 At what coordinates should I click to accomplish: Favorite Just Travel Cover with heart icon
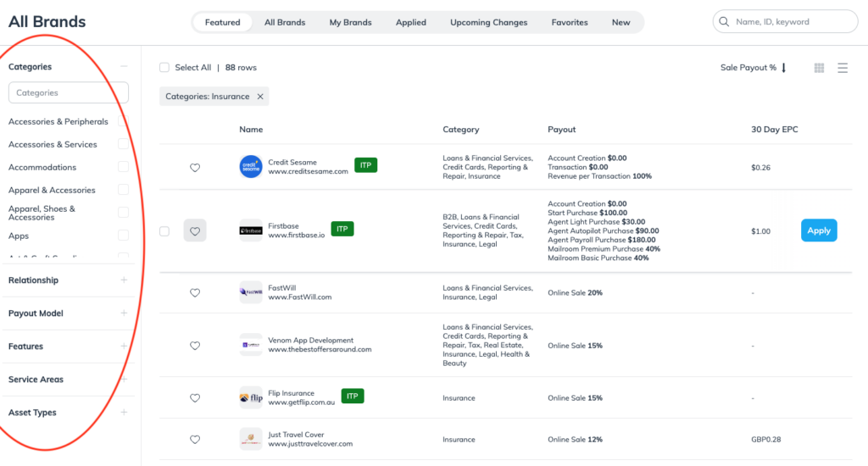coord(195,440)
